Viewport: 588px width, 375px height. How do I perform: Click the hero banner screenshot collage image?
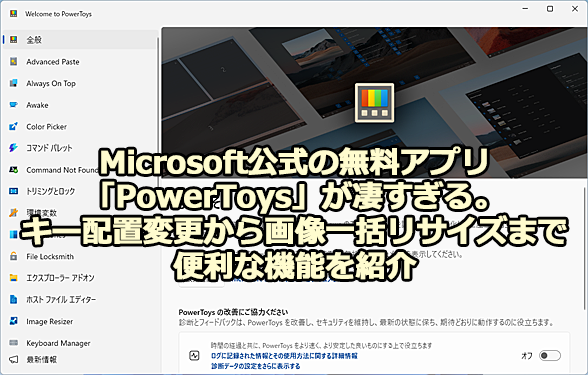(375, 103)
